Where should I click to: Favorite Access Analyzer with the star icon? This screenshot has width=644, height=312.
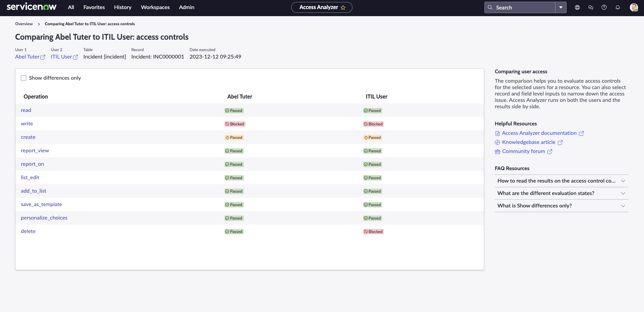(x=343, y=7)
